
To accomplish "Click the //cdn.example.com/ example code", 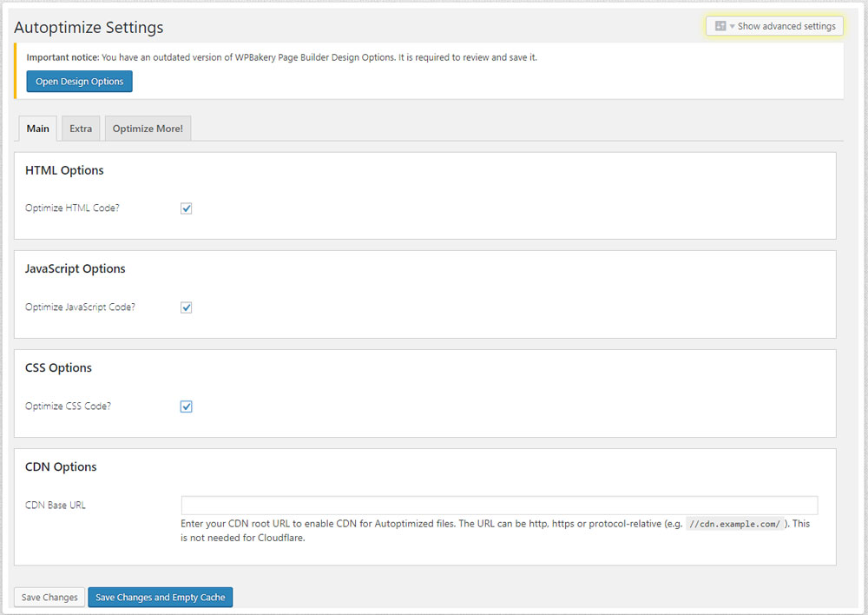I will pos(734,525).
